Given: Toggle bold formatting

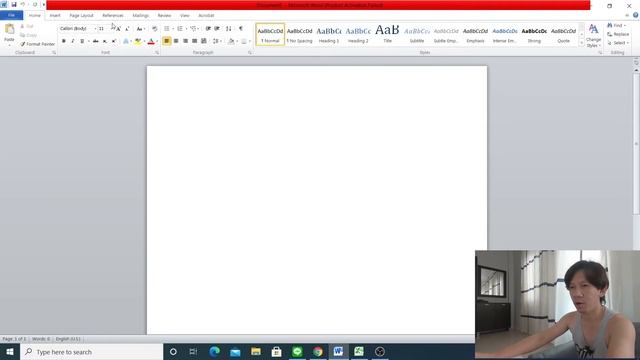Looking at the screenshot, I should (64, 41).
